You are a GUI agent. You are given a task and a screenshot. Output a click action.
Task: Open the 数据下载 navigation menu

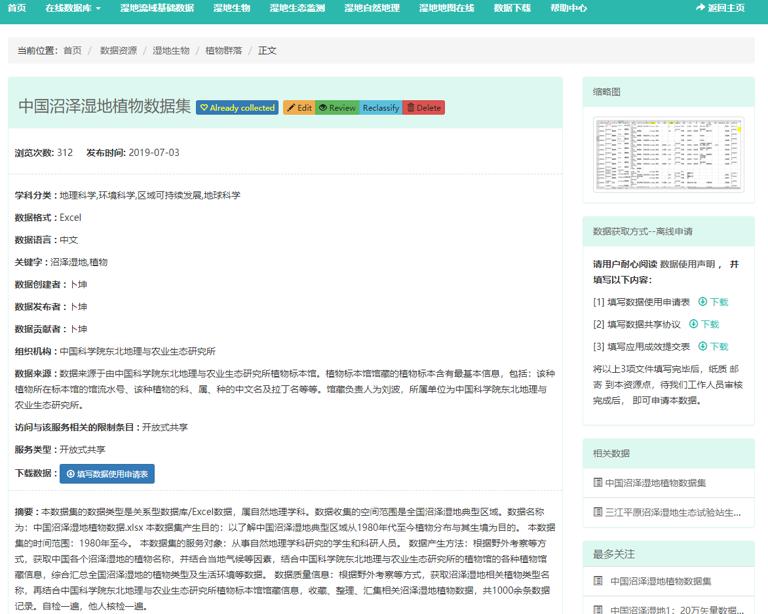coord(512,8)
